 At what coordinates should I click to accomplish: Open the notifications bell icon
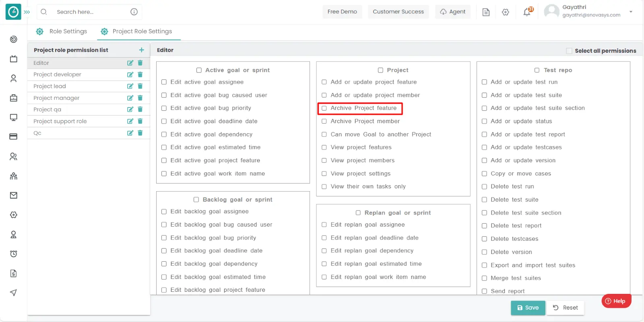[x=527, y=12]
